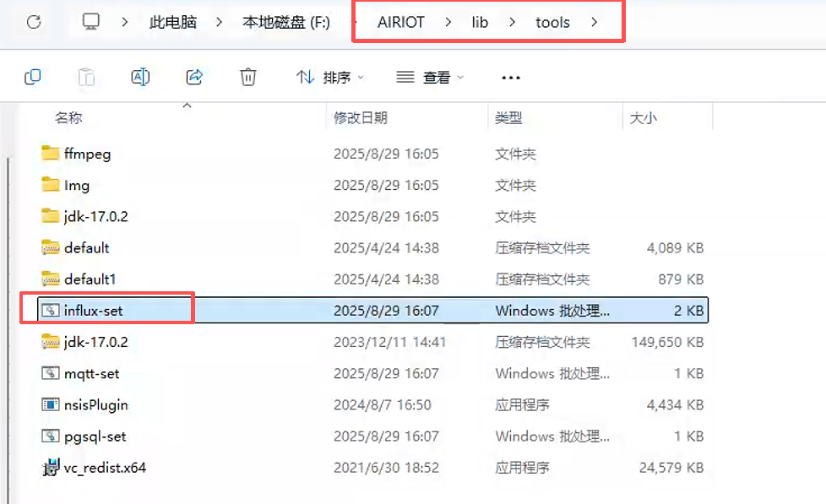The height and width of the screenshot is (504, 826).
Task: Select the 149,650 KB jdk-17.0.2 archive icon
Action: tap(50, 341)
